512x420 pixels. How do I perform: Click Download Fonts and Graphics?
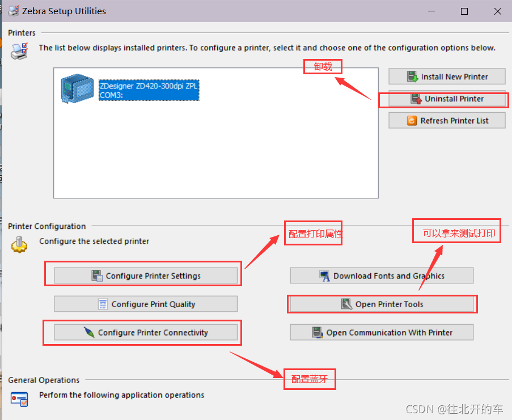[x=382, y=276]
